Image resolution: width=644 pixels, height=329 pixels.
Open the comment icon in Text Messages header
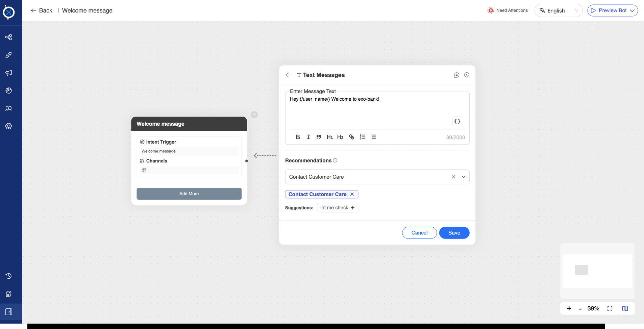coord(456,75)
